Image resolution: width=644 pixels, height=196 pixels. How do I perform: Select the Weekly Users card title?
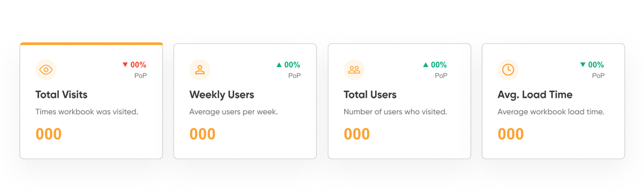coord(222,95)
